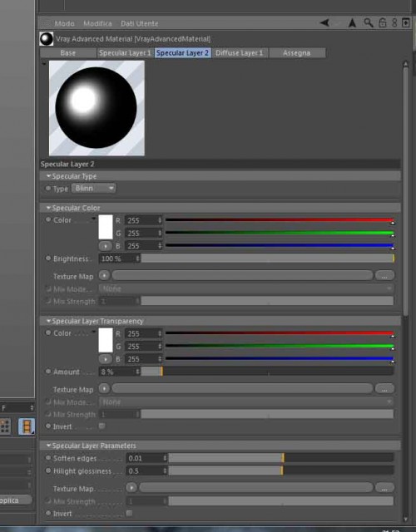Click the Hilight glossiness 0.5 field
This screenshot has height=532, width=416.
(x=146, y=471)
